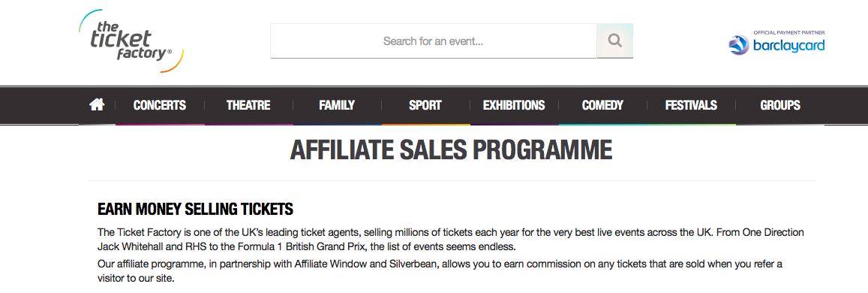Focus the 'Search for an event' field
The width and height of the screenshot is (868, 293).
[x=434, y=41]
